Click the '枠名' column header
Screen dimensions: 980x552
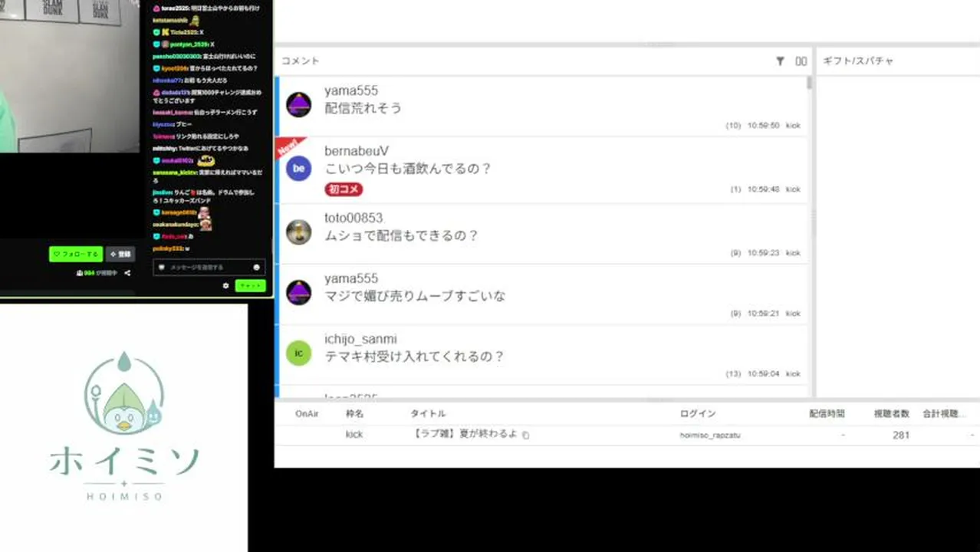click(354, 413)
